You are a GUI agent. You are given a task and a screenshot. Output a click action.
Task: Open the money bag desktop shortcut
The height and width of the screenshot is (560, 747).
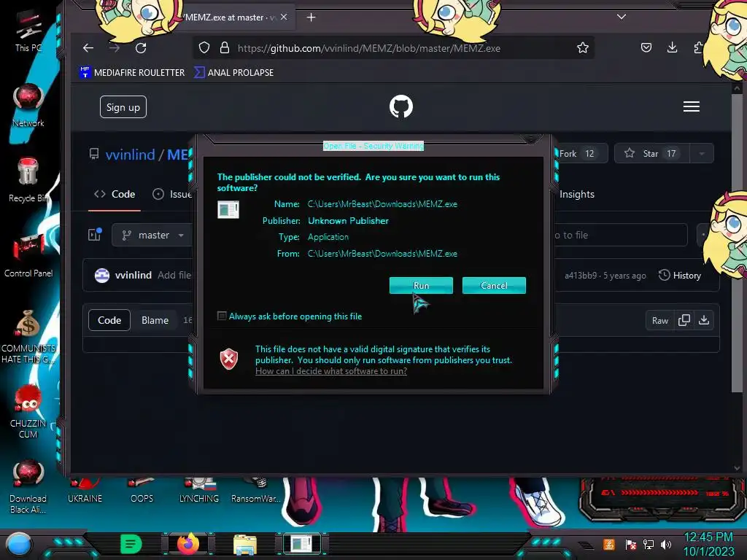pyautogui.click(x=28, y=336)
